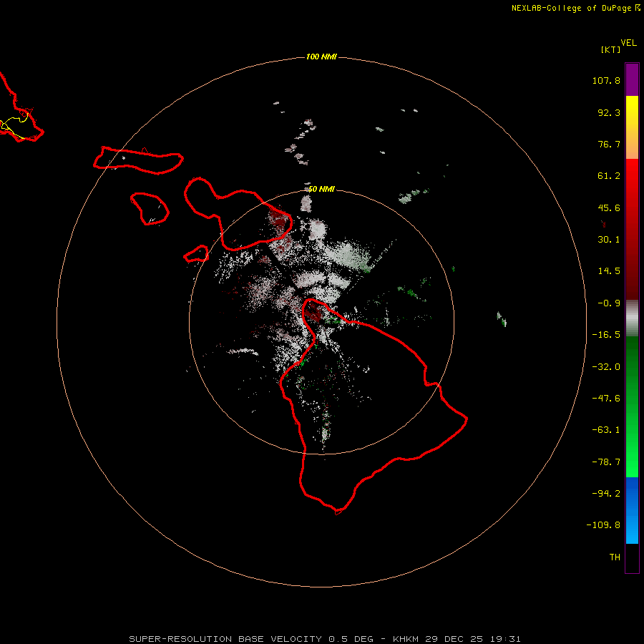644x644 pixels.
Task: Click the -16.5 legend value
Action: click(606, 335)
